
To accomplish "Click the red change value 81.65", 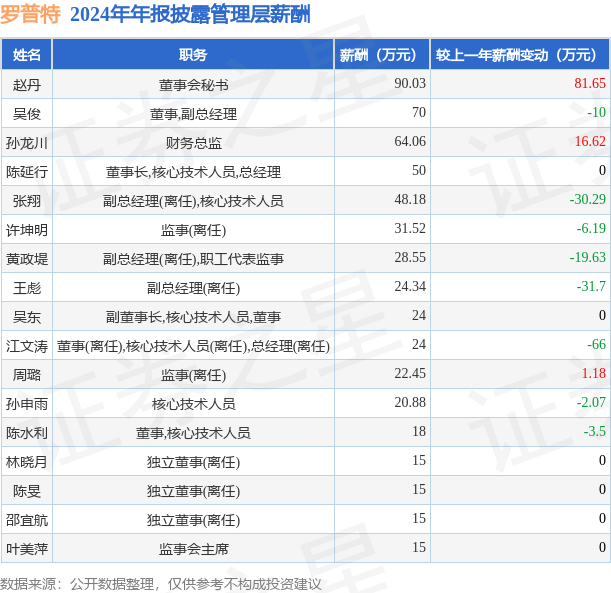I will (590, 83).
